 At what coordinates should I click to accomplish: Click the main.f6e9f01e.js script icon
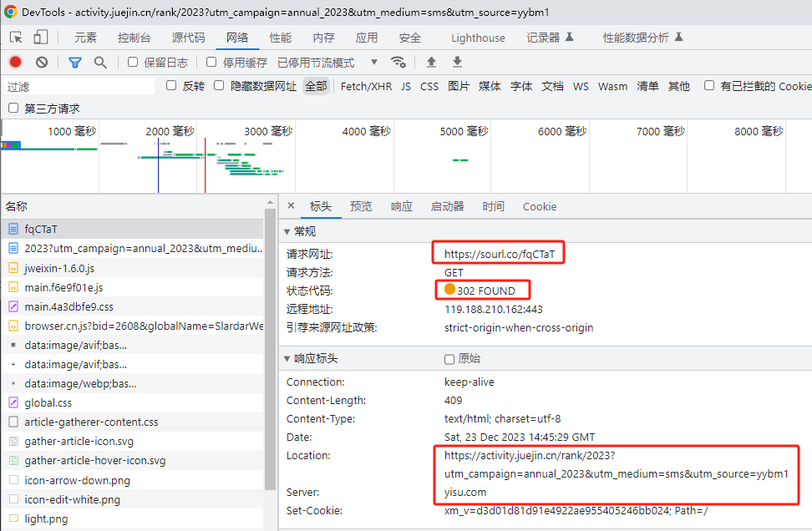(13, 287)
